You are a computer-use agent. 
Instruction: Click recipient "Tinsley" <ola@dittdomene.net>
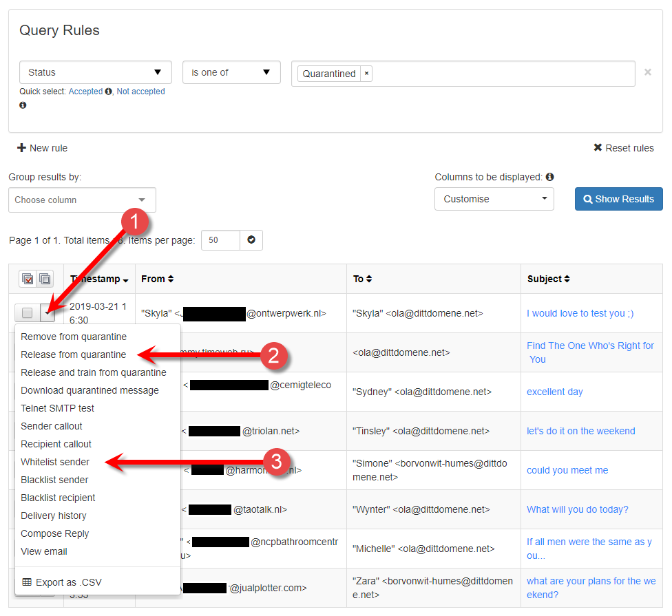click(x=421, y=432)
